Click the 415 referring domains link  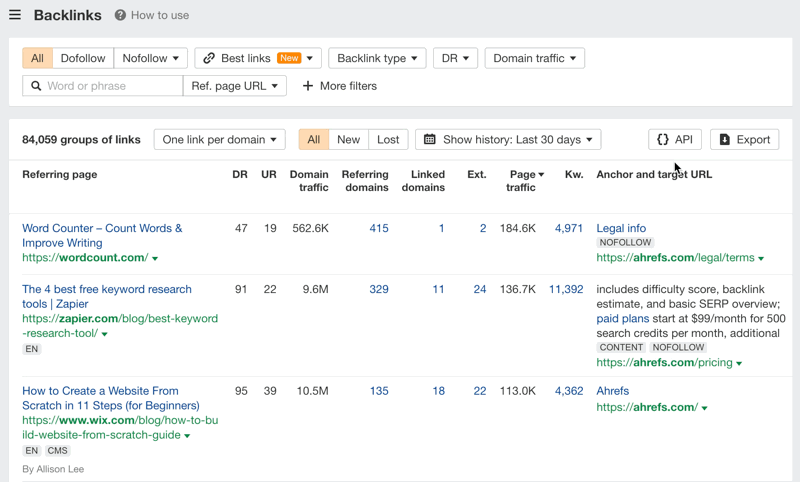(x=378, y=229)
